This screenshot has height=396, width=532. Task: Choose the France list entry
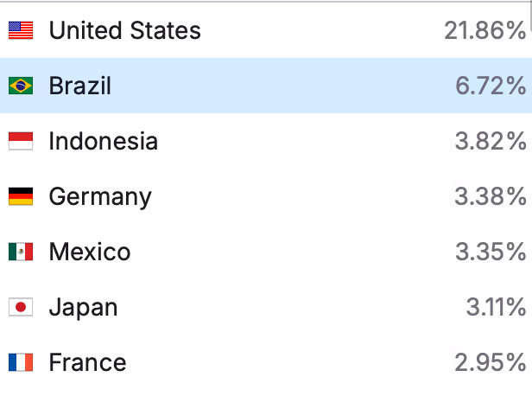[x=87, y=362]
